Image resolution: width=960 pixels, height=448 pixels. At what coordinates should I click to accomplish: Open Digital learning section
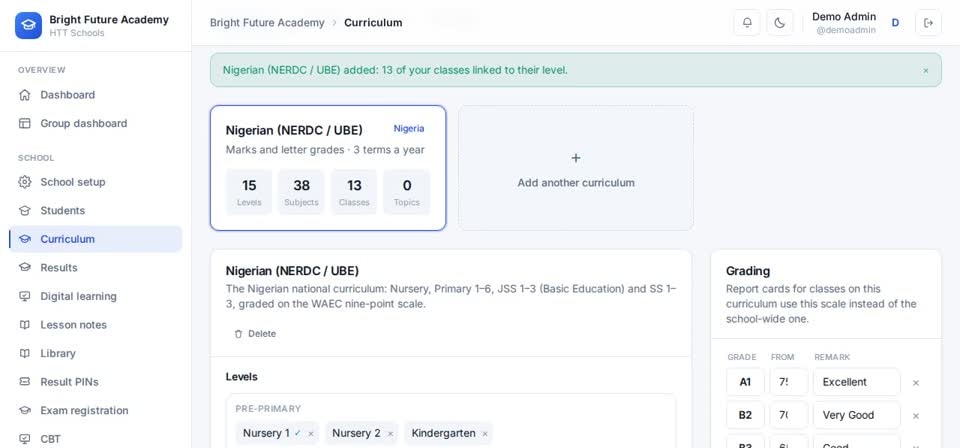click(96, 296)
